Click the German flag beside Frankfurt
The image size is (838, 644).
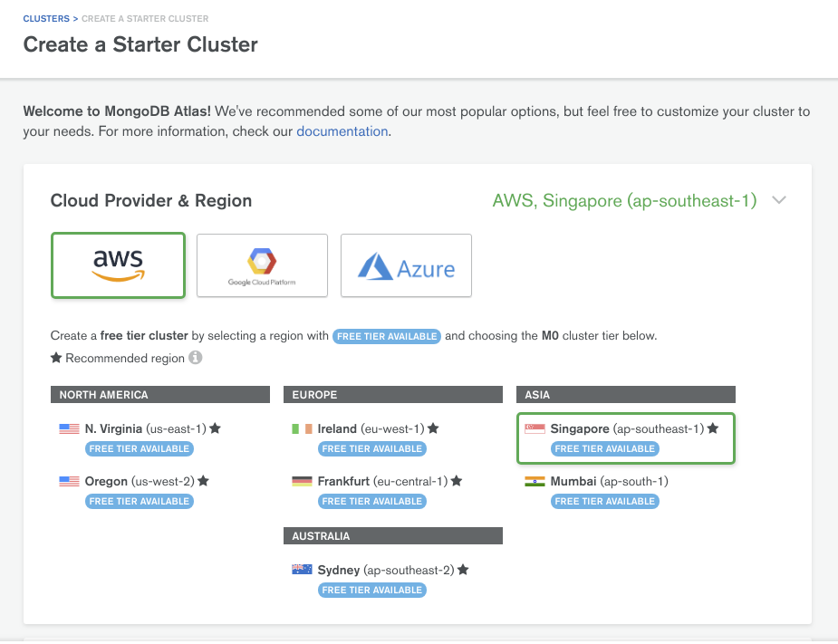pyautogui.click(x=302, y=481)
